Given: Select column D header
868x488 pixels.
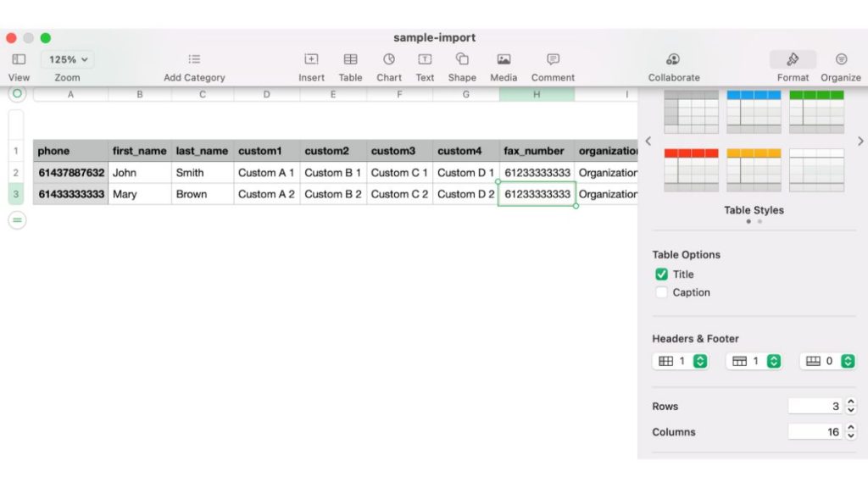Looking at the screenshot, I should pos(267,95).
